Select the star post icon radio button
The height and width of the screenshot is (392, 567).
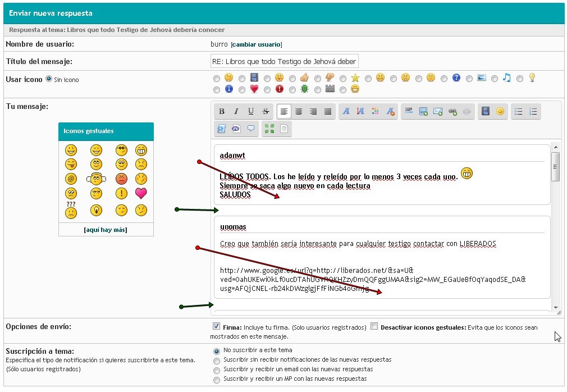(x=343, y=79)
